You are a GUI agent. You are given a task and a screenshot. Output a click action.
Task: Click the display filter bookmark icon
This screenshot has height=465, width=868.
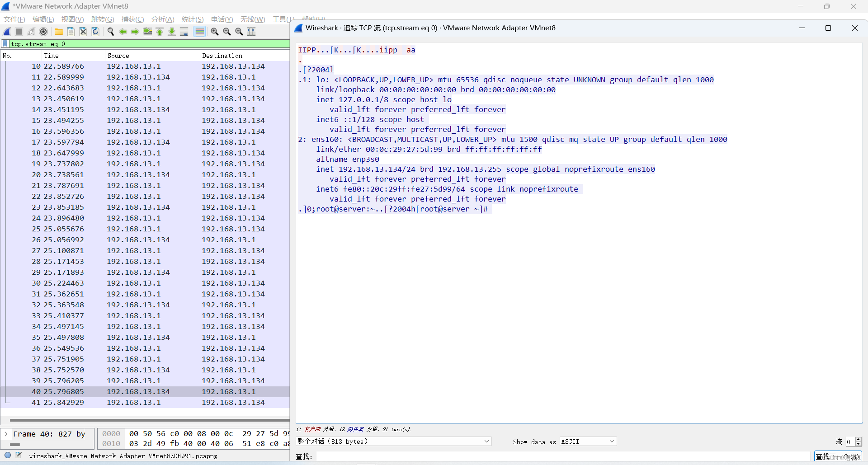5,44
